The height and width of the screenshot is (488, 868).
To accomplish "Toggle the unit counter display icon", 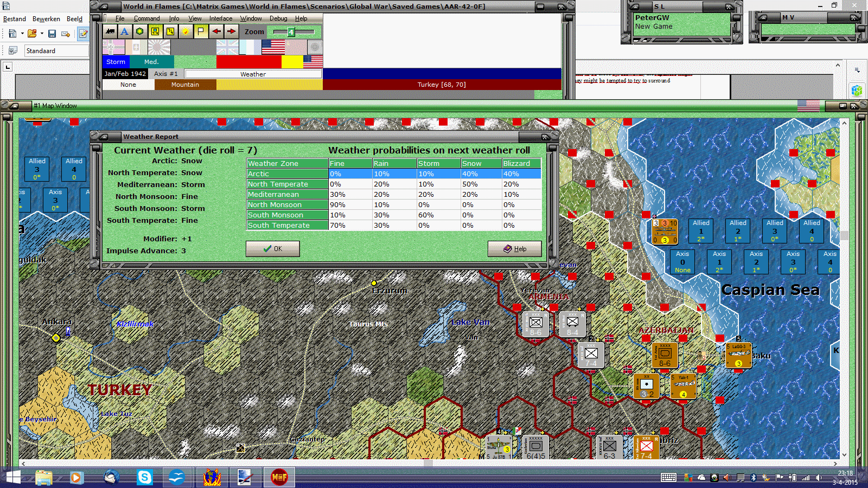I will [x=155, y=31].
